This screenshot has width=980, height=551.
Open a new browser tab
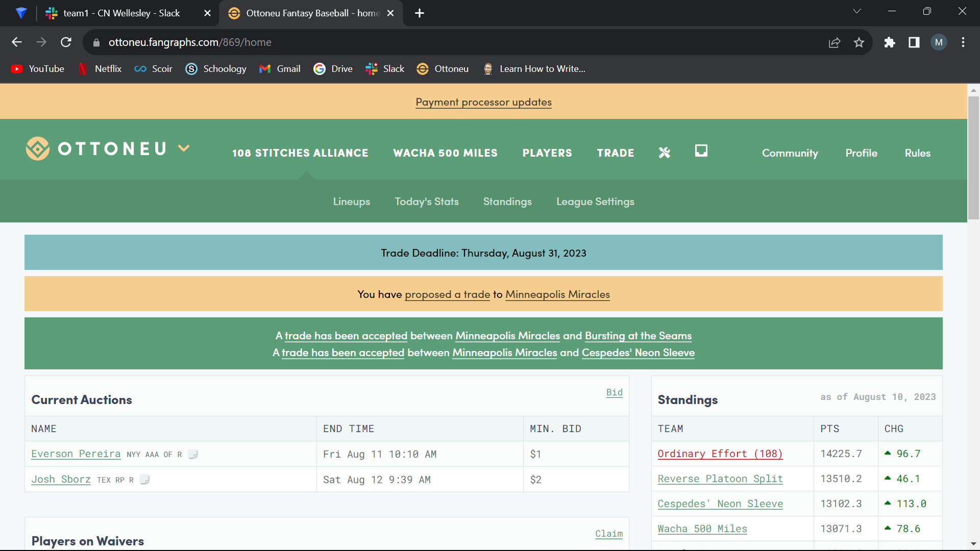click(420, 13)
